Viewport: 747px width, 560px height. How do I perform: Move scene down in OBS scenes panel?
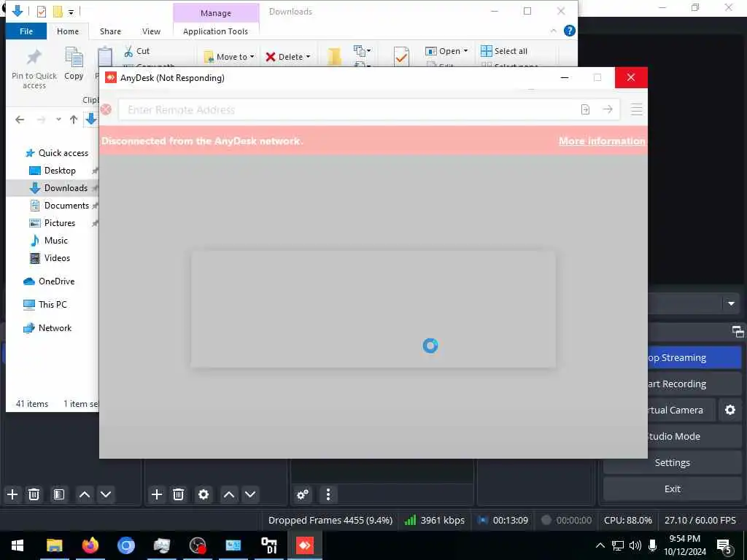pyautogui.click(x=106, y=494)
